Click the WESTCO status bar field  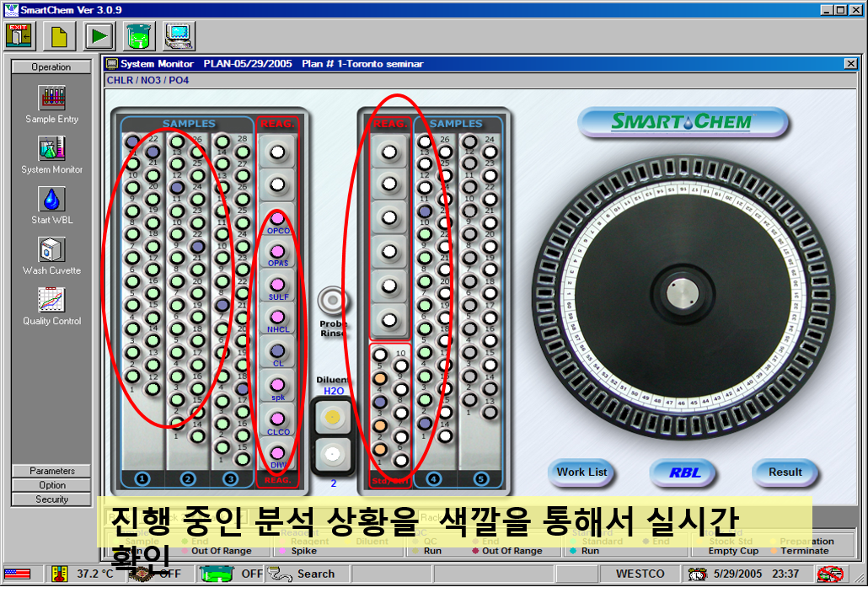(x=640, y=574)
